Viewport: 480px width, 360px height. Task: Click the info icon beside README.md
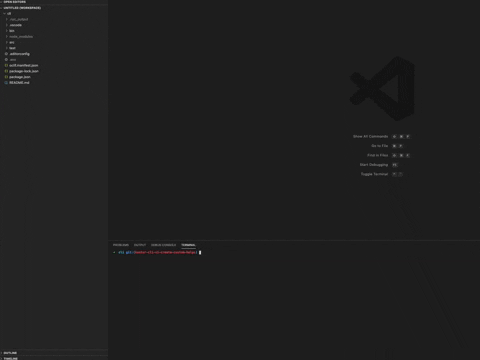6,83
